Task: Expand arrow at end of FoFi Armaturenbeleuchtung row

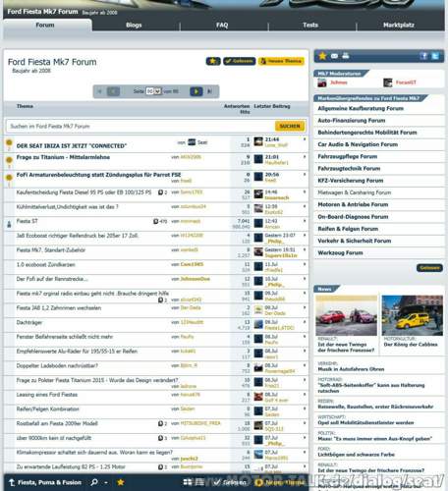Action: (x=305, y=174)
